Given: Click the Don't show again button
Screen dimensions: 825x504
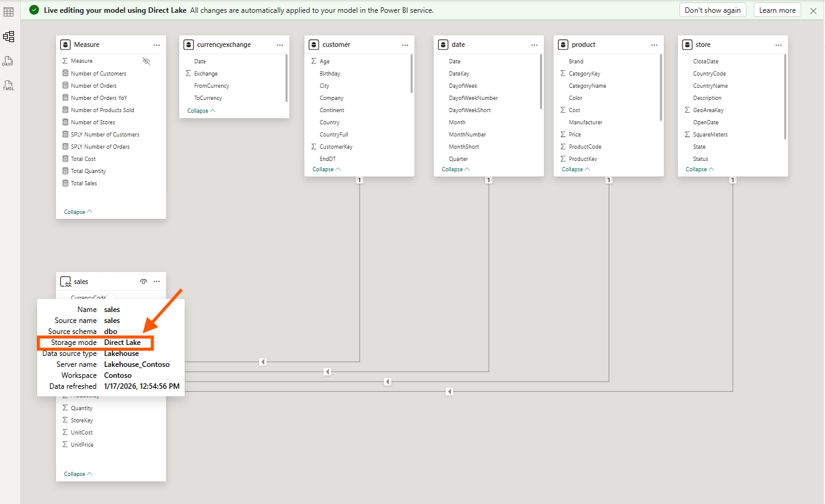Looking at the screenshot, I should tap(713, 10).
